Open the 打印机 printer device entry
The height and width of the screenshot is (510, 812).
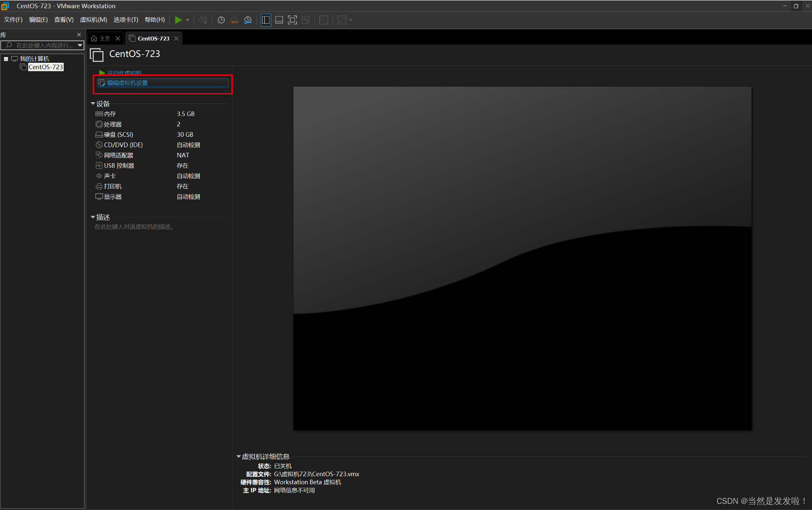113,187
